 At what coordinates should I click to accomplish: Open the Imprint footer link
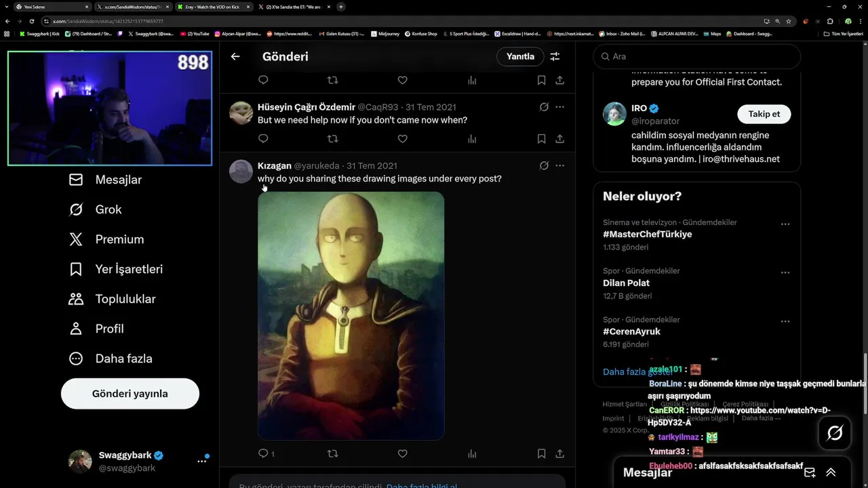(x=613, y=418)
